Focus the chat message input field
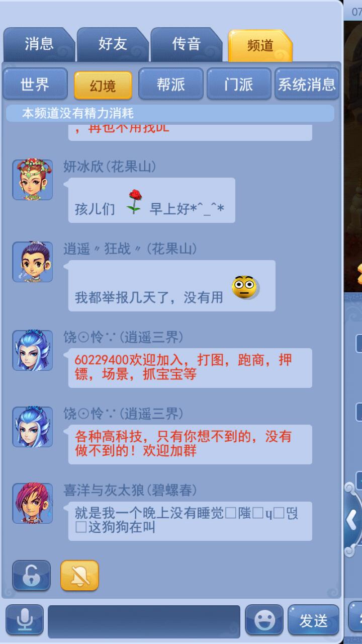Screen dimensions: 362x644 coord(144,621)
